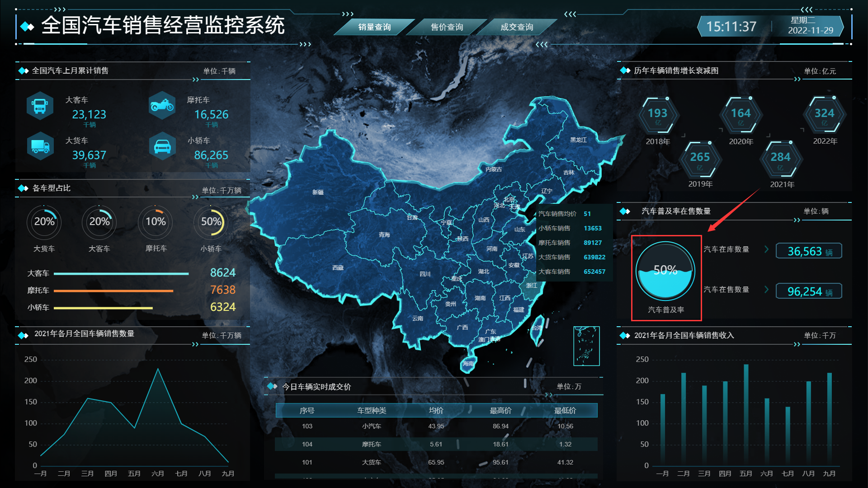Select 黑龙江 province on the map
Screen dimensions: 868x488
pyautogui.click(x=578, y=140)
